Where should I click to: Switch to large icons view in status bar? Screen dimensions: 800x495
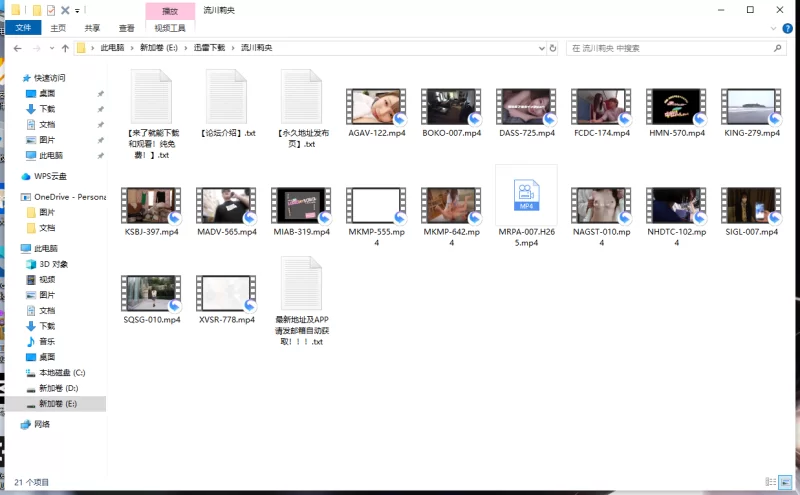(786, 482)
